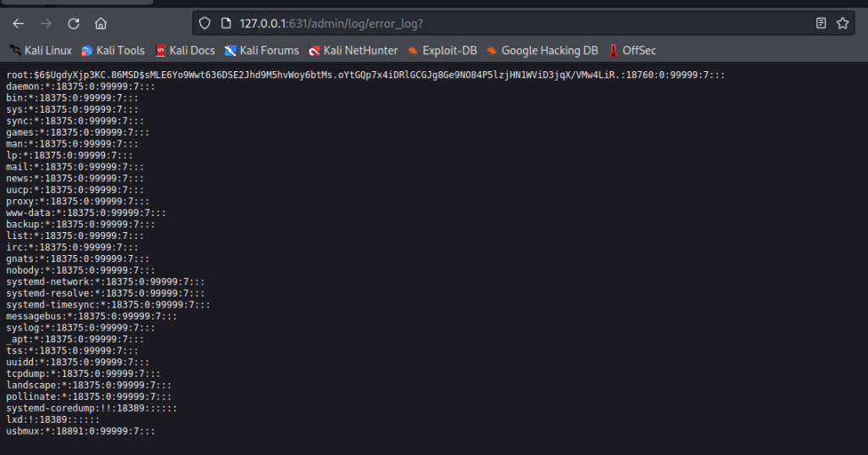Toggle reader view in the address bar
This screenshot has height=455, width=868.
pyautogui.click(x=821, y=23)
